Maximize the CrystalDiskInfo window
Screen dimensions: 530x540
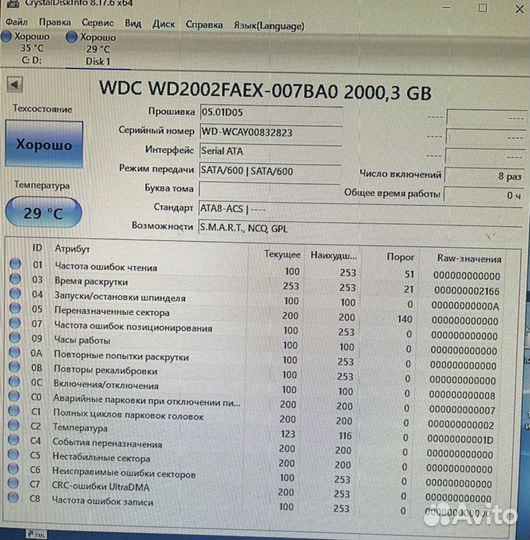(x=483, y=8)
